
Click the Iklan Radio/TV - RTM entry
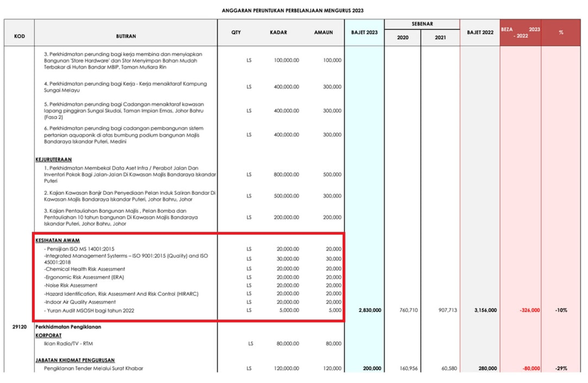68,343
